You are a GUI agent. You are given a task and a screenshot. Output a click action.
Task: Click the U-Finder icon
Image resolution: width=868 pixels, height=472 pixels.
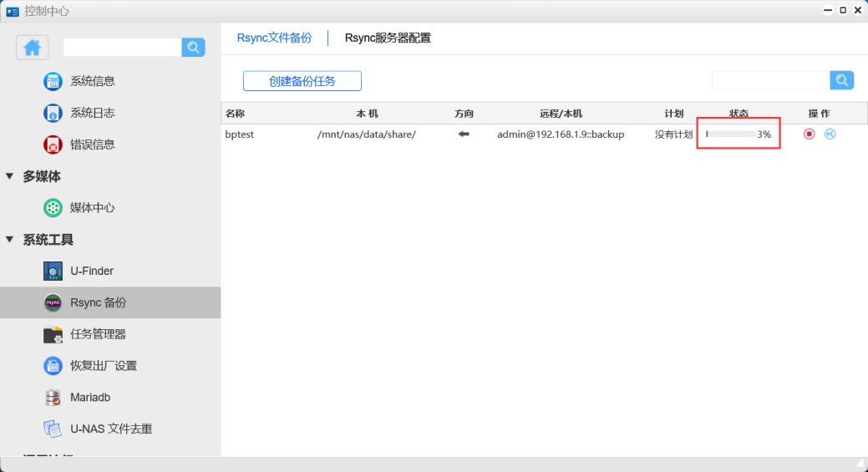53,272
